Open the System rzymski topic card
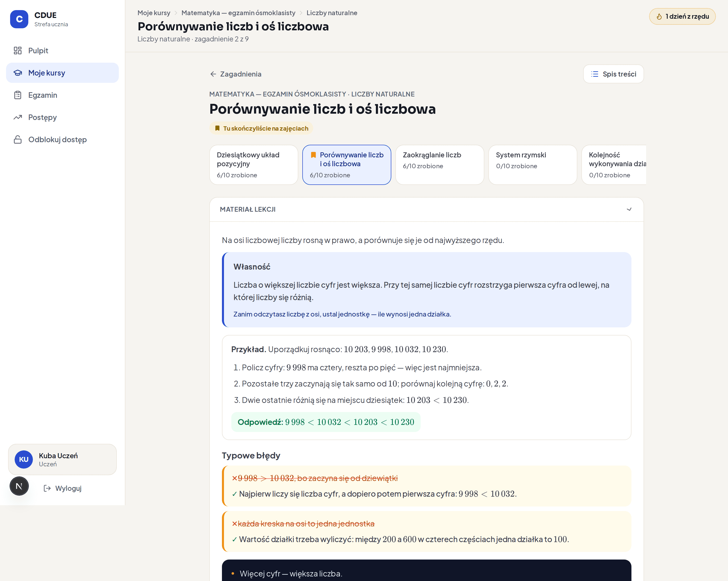 pyautogui.click(x=533, y=165)
